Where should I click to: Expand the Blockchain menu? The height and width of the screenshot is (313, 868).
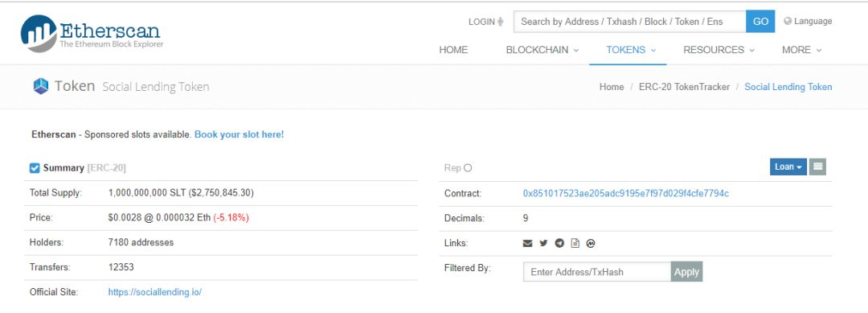pos(542,50)
